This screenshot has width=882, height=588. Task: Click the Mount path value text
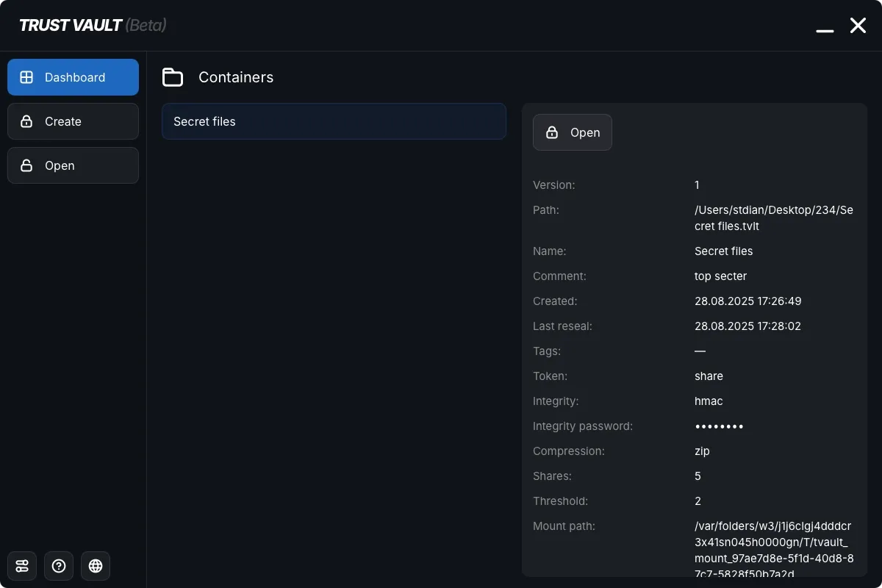(773, 550)
